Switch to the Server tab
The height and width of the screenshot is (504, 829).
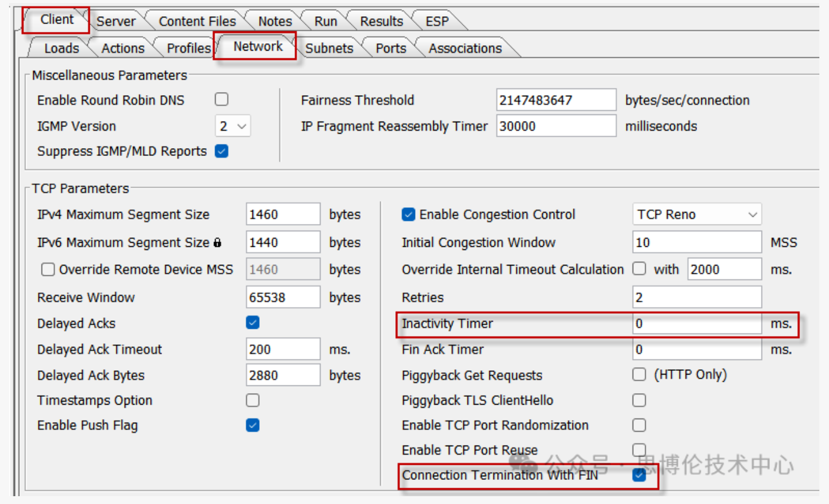pos(116,21)
